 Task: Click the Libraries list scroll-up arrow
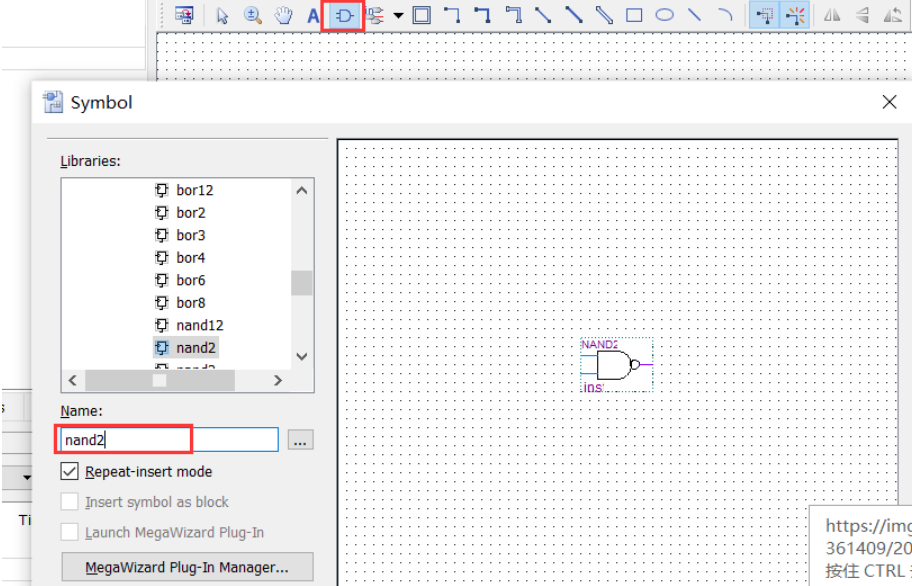coord(302,191)
